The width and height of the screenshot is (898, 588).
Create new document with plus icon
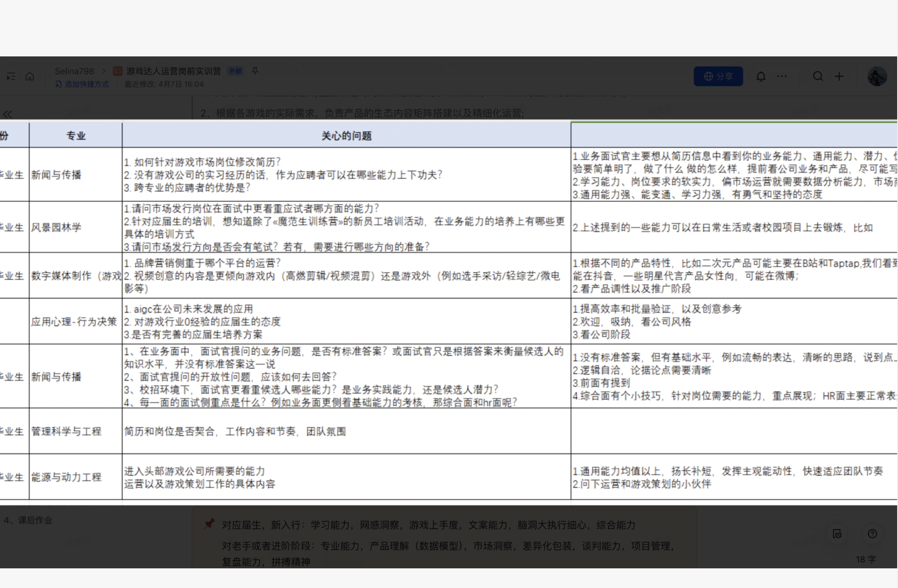[x=839, y=76]
